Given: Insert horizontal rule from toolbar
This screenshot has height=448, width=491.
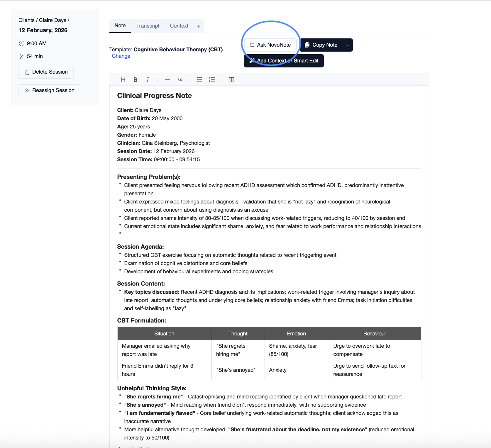Looking at the screenshot, I should pyautogui.click(x=167, y=80).
